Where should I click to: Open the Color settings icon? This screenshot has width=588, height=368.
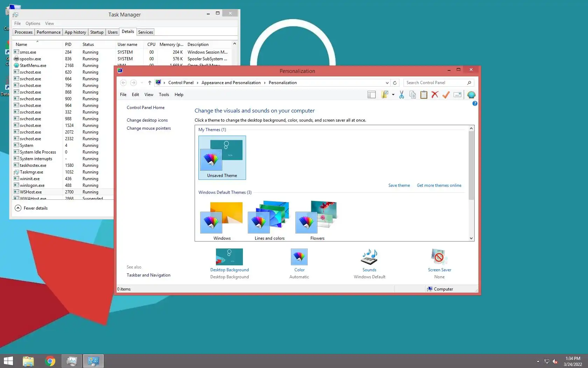pyautogui.click(x=299, y=257)
